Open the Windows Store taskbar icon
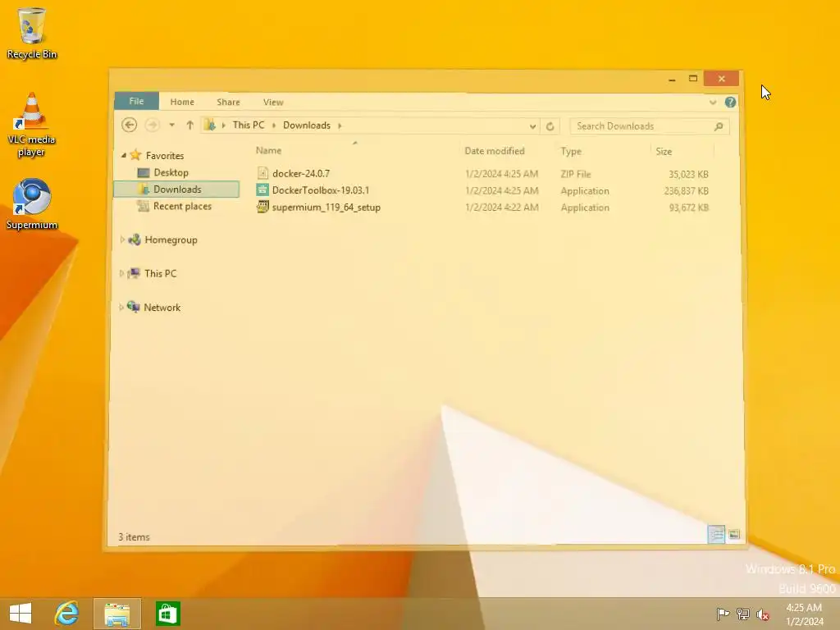840x630 pixels. [x=167, y=614]
